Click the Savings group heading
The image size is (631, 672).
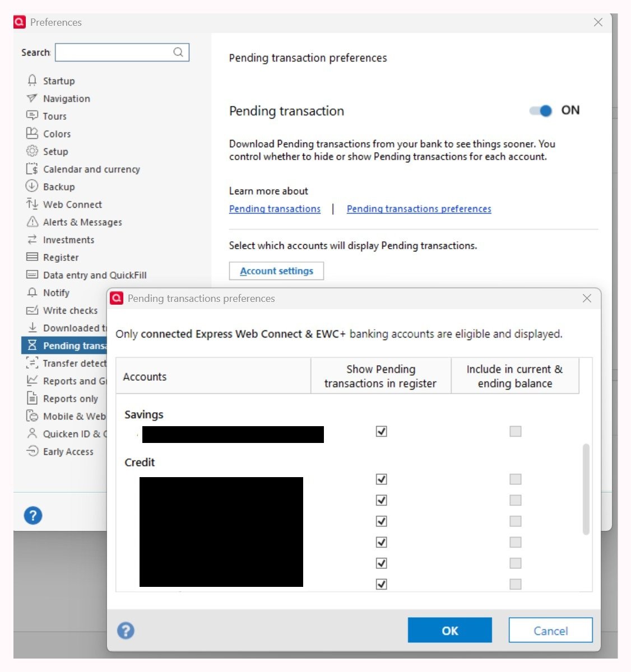pos(144,414)
